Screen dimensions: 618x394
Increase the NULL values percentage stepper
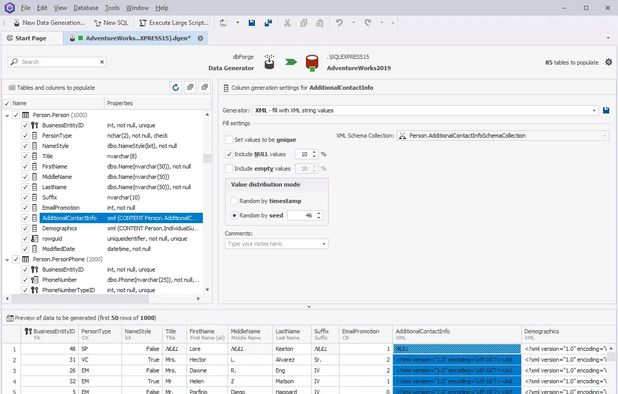click(x=314, y=152)
